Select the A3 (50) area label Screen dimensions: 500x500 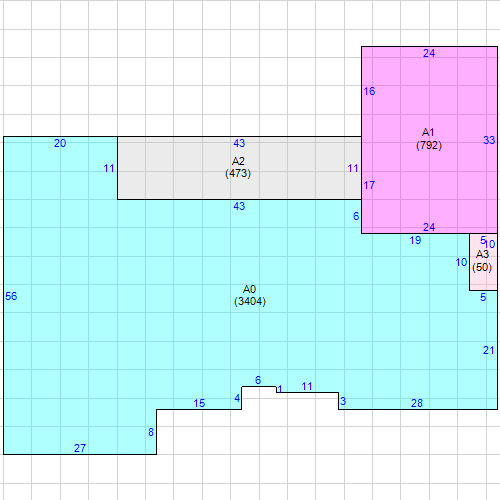coord(482,261)
